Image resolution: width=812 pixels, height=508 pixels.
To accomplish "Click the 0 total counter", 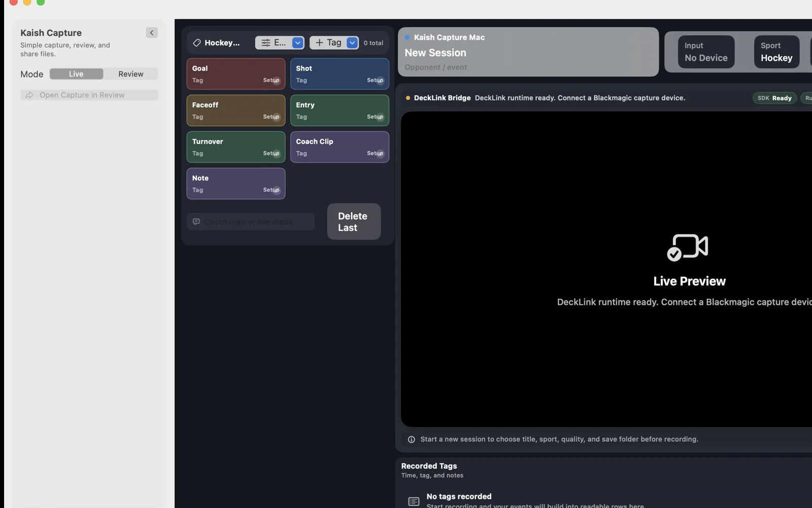I will point(374,43).
